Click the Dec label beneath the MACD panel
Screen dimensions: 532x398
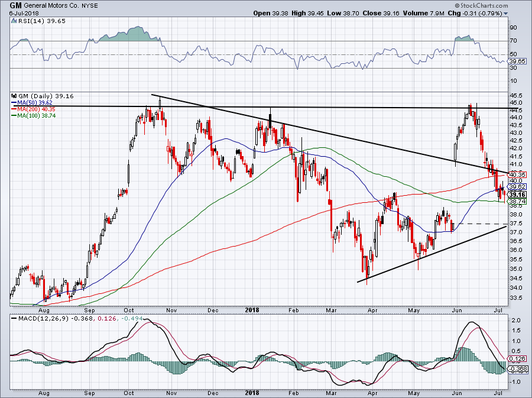pyautogui.click(x=213, y=393)
